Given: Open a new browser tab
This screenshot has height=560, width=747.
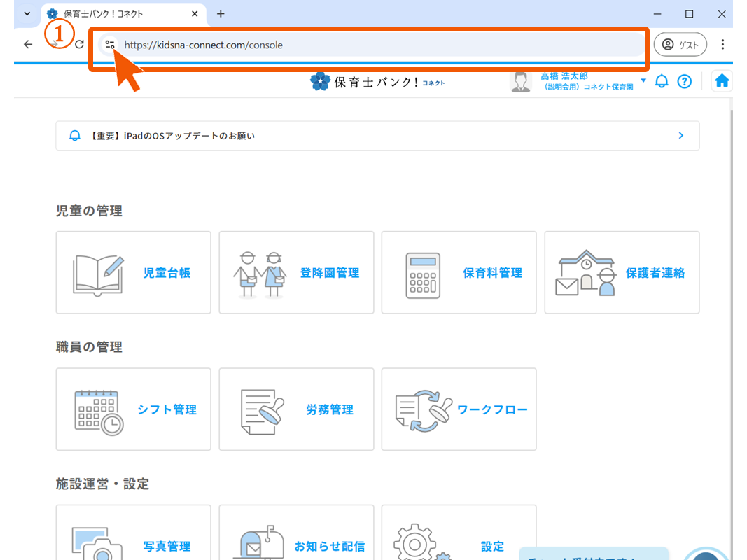Looking at the screenshot, I should pos(221,14).
